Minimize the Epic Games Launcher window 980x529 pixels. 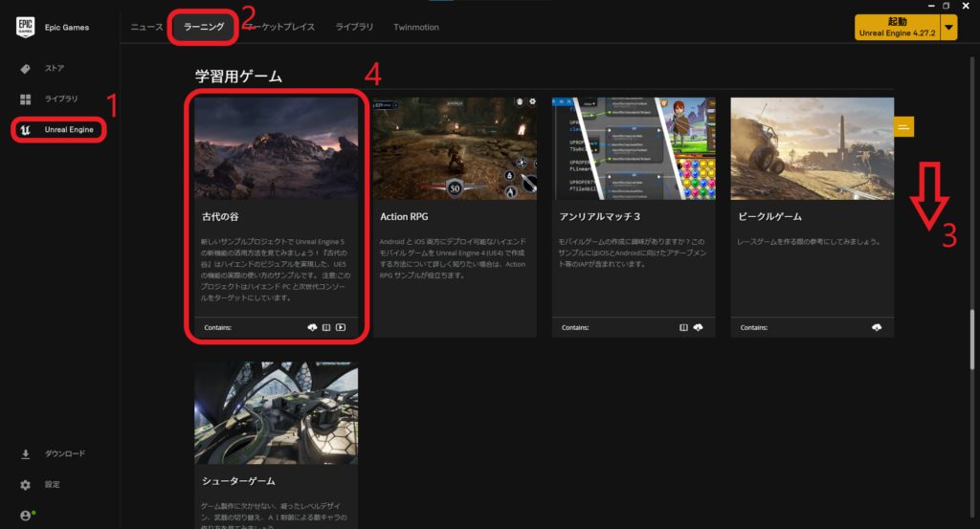coord(931,6)
